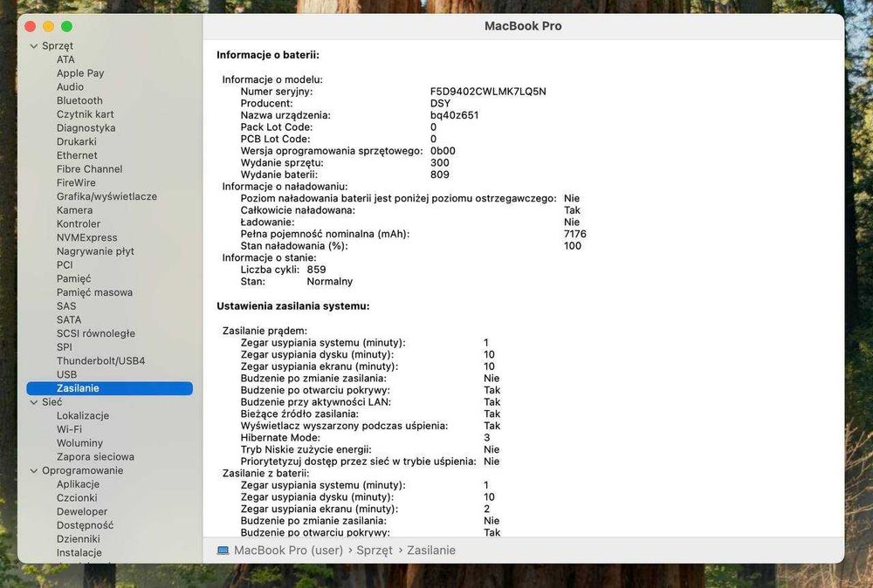Click device name value bq40z651
The height and width of the screenshot is (588, 873).
(x=454, y=115)
